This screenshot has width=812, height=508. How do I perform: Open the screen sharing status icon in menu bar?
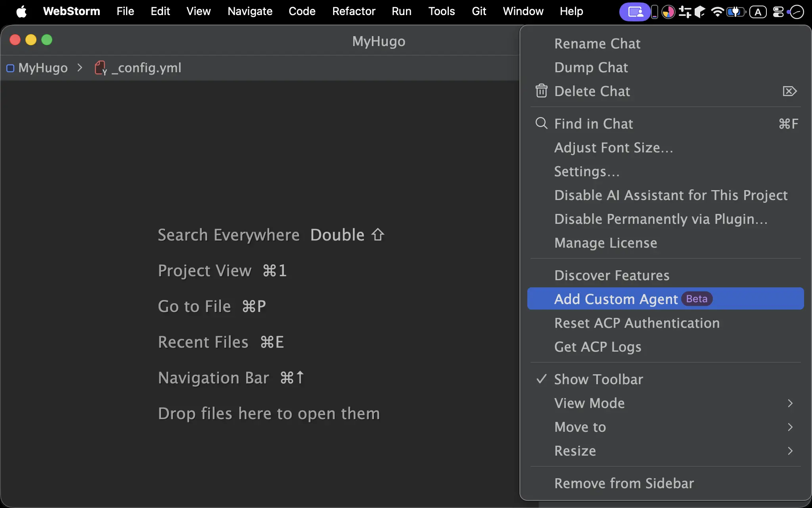coord(635,12)
